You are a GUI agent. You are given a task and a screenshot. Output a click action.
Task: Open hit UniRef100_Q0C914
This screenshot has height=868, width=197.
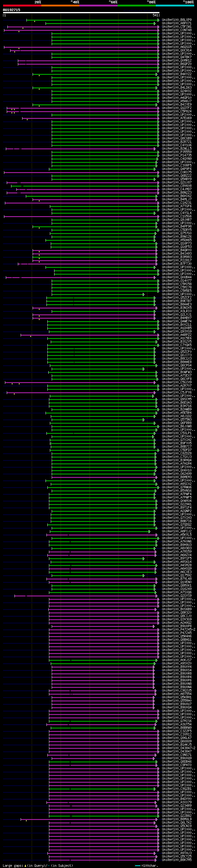pyautogui.click(x=177, y=50)
